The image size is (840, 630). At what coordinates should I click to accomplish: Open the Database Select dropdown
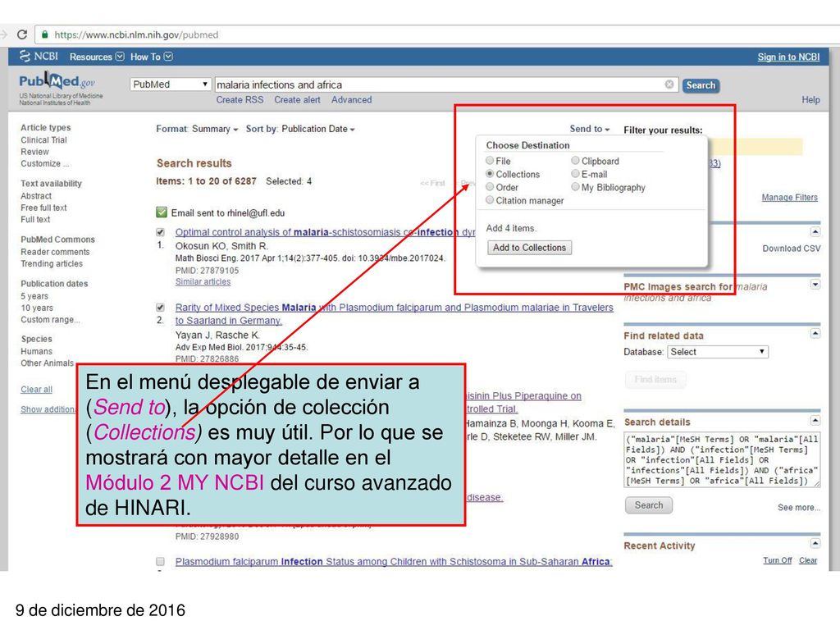(x=718, y=352)
